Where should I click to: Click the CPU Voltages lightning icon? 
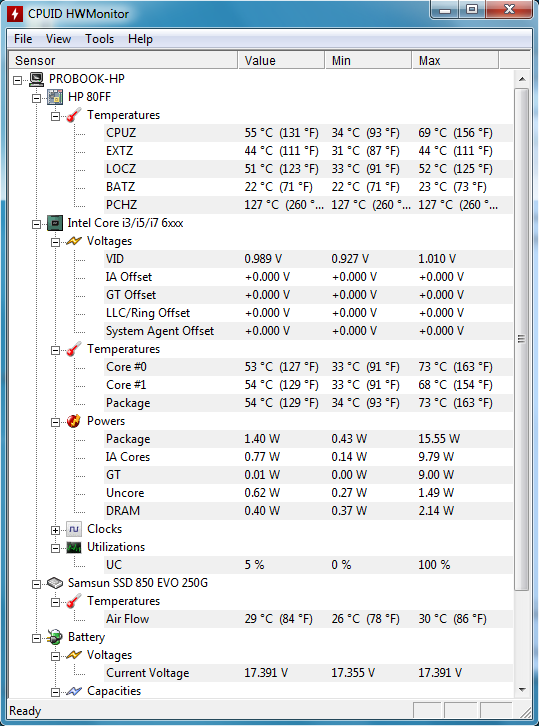[x=74, y=241]
